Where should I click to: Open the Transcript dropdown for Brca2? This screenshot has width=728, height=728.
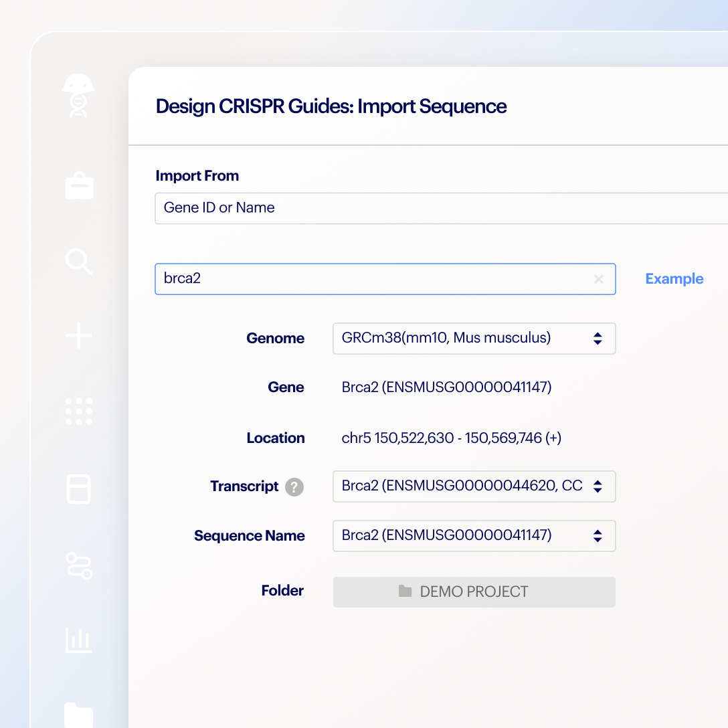[474, 486]
